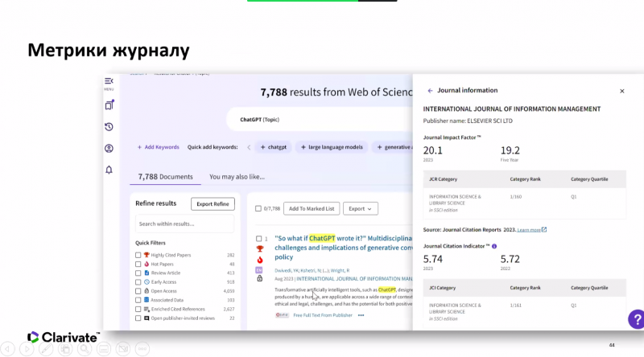The width and height of the screenshot is (644, 357).
Task: Click the Clarivate logo
Action: click(x=64, y=338)
